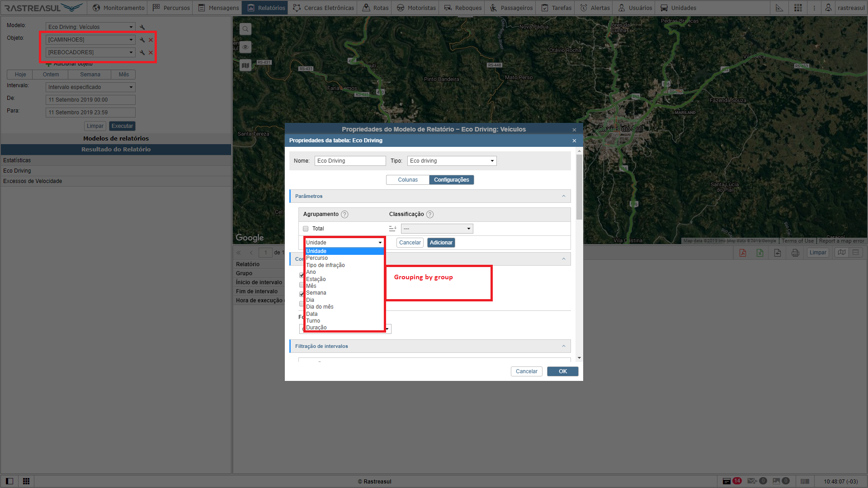Click the Nome input field

point(350,161)
